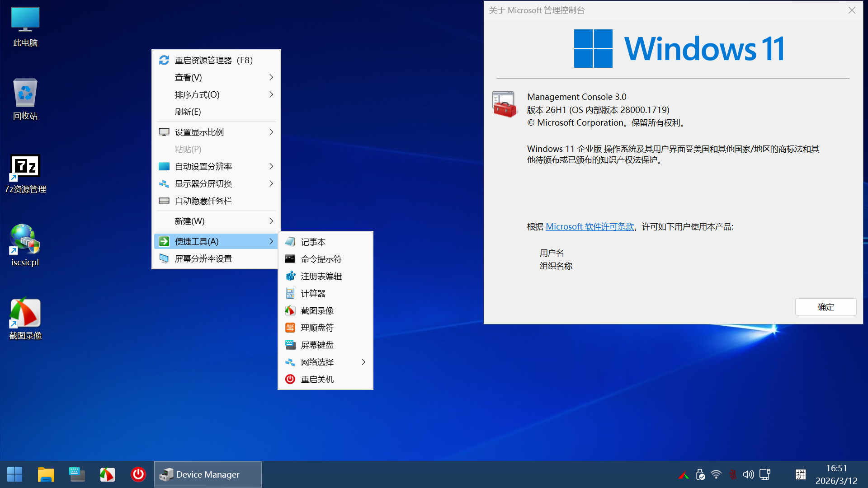This screenshot has height=488, width=868.
Task: Select 命令提示符 from tools submenu
Action: [x=321, y=259]
